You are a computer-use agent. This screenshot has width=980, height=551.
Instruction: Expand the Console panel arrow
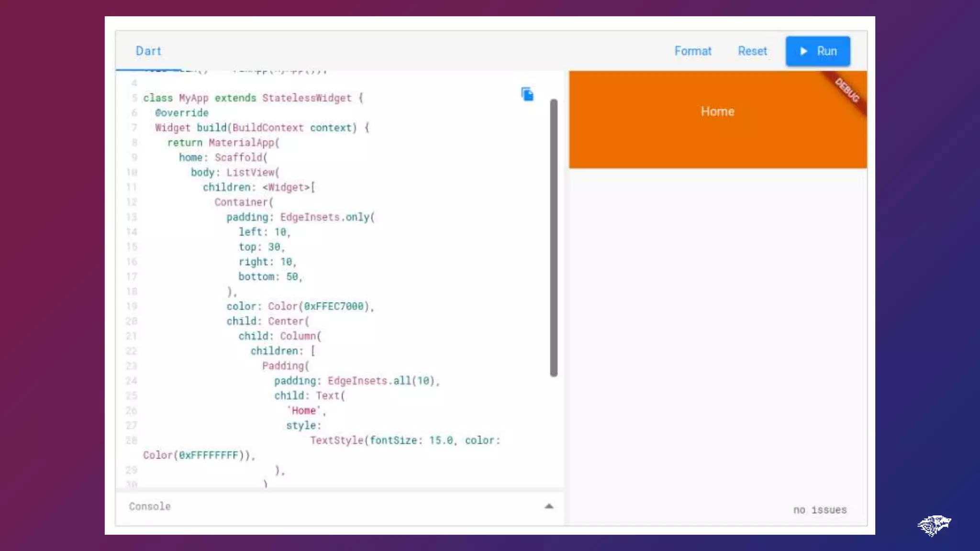click(x=549, y=506)
